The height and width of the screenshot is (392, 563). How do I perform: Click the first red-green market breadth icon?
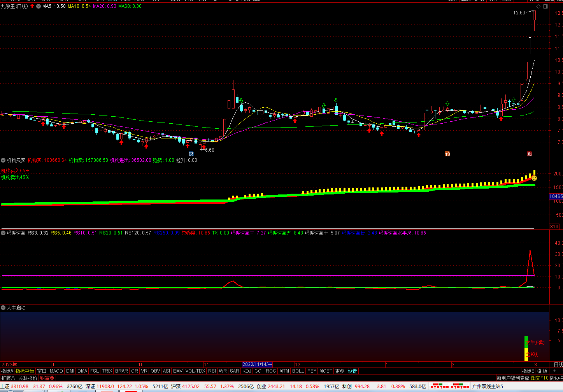click(439, 386)
